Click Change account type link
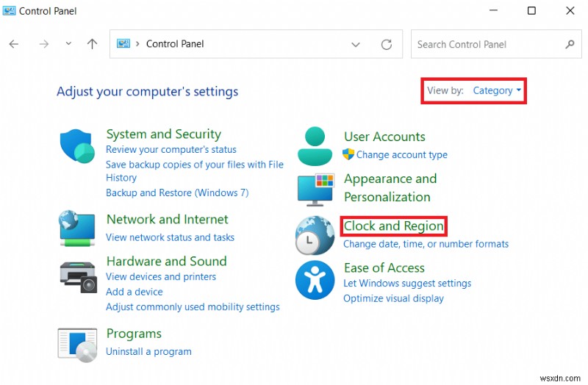 pyautogui.click(x=401, y=155)
